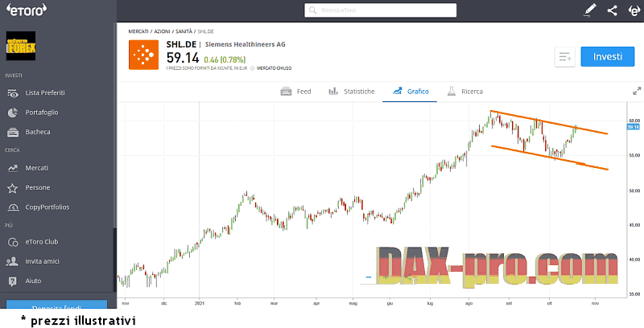Click the 59.14 current price
644x328 pixels.
click(x=183, y=58)
